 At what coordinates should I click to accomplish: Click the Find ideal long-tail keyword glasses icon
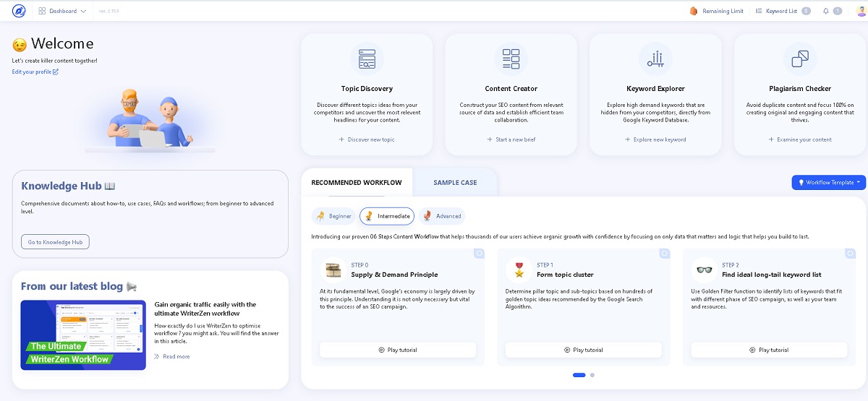pyautogui.click(x=705, y=270)
